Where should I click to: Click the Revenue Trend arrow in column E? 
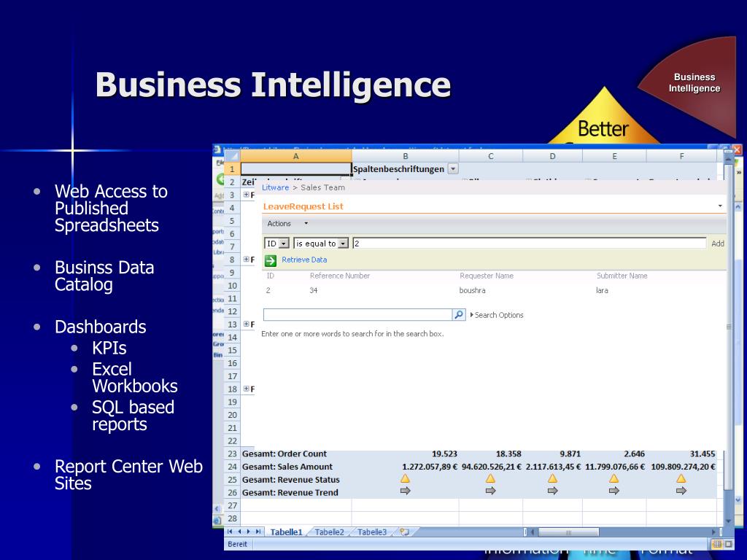click(x=614, y=491)
